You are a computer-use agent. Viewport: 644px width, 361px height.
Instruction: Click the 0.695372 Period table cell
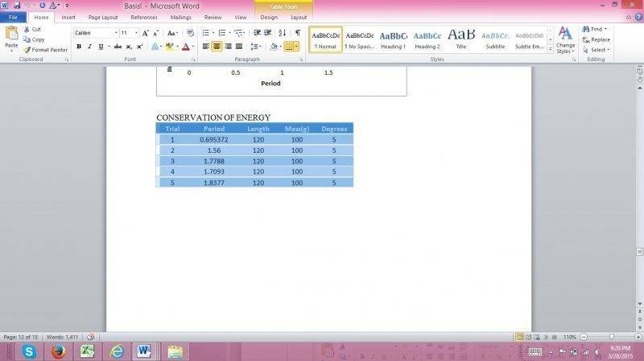click(214, 139)
